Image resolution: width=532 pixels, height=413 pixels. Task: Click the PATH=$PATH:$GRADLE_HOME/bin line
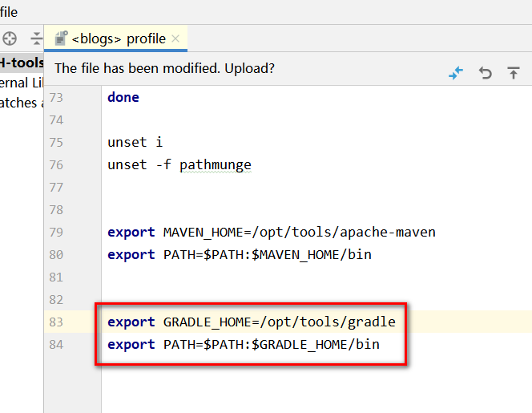[x=244, y=344]
